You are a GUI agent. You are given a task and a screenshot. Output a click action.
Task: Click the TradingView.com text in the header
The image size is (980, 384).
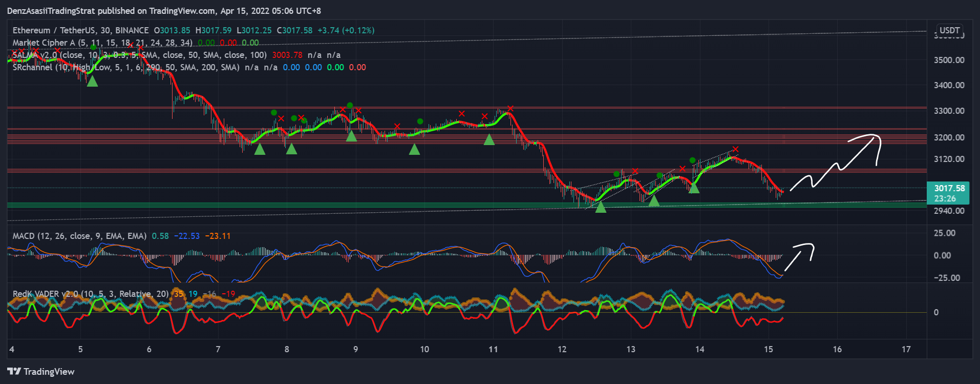[182, 11]
